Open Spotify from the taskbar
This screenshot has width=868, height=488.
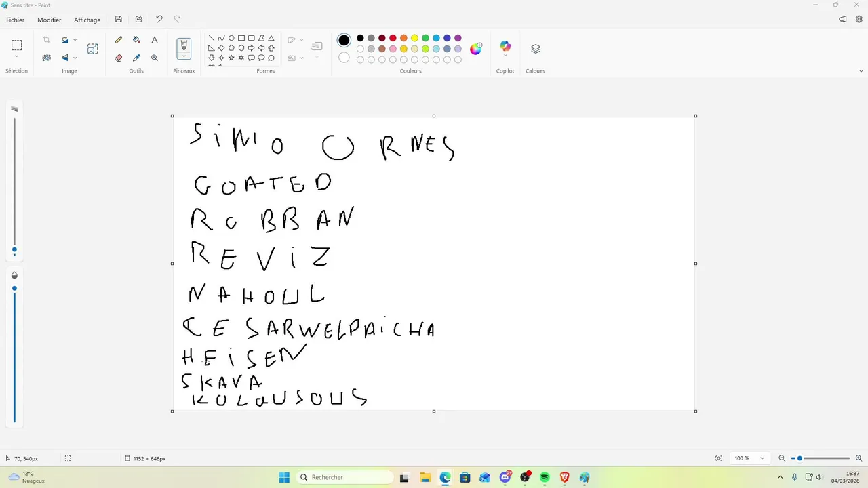coord(545,477)
